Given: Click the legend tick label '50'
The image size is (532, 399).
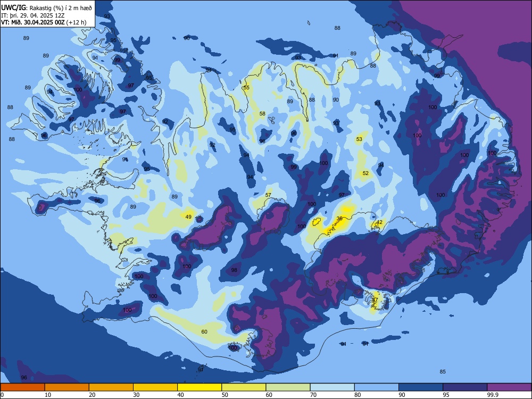Looking at the screenshot, I should (x=225, y=395).
